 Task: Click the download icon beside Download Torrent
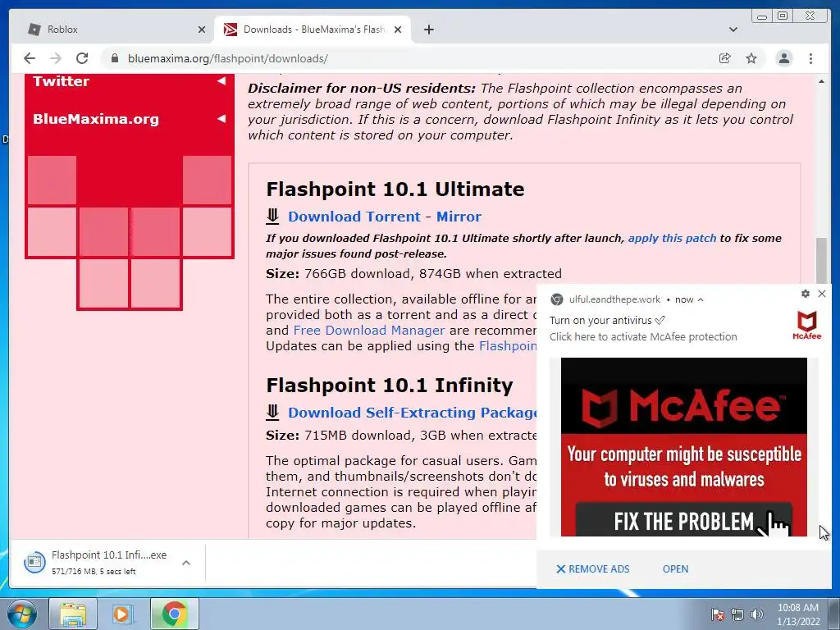click(272, 216)
